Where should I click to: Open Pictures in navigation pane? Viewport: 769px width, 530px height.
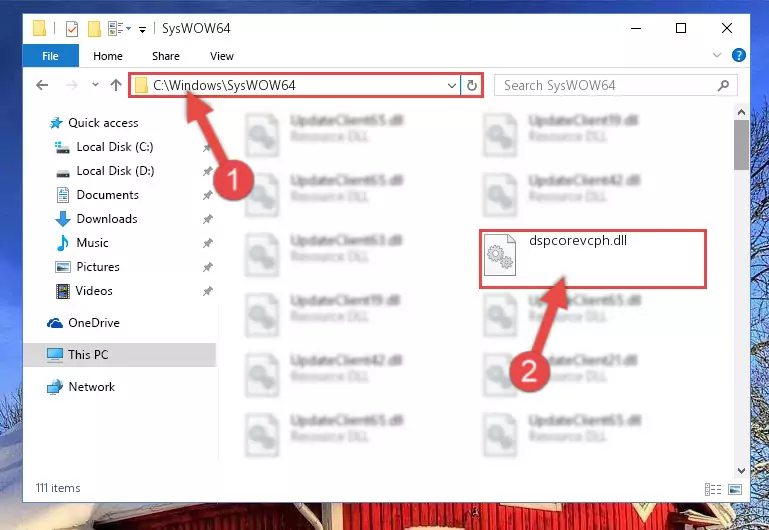(98, 267)
